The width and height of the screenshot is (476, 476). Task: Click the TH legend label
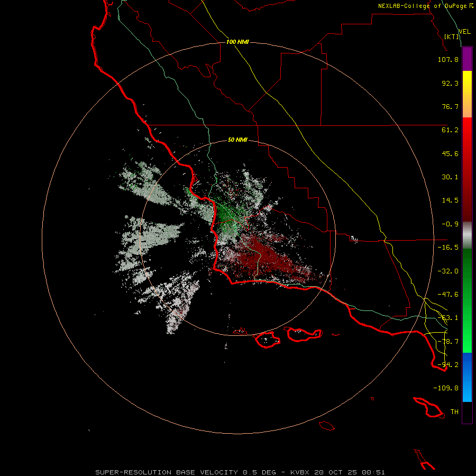pyautogui.click(x=454, y=412)
